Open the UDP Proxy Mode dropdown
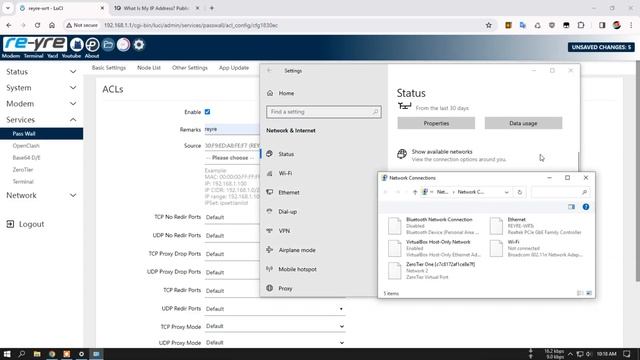The image size is (640, 360). tap(275, 343)
